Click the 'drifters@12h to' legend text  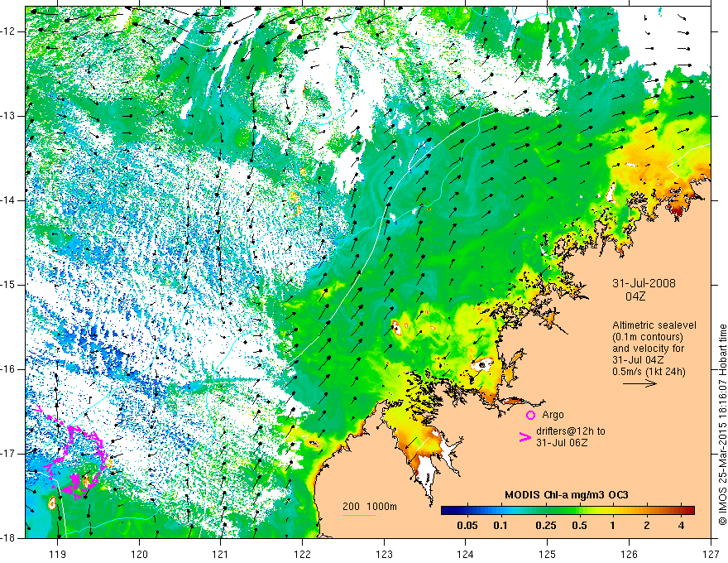tap(571, 431)
